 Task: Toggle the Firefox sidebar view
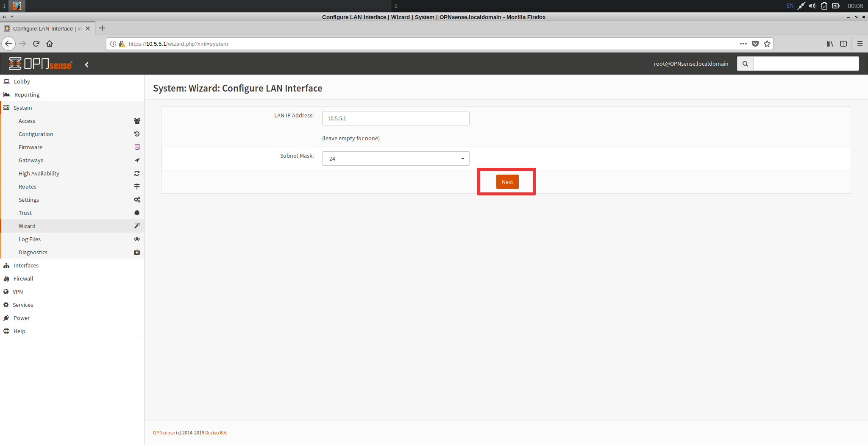pyautogui.click(x=843, y=44)
